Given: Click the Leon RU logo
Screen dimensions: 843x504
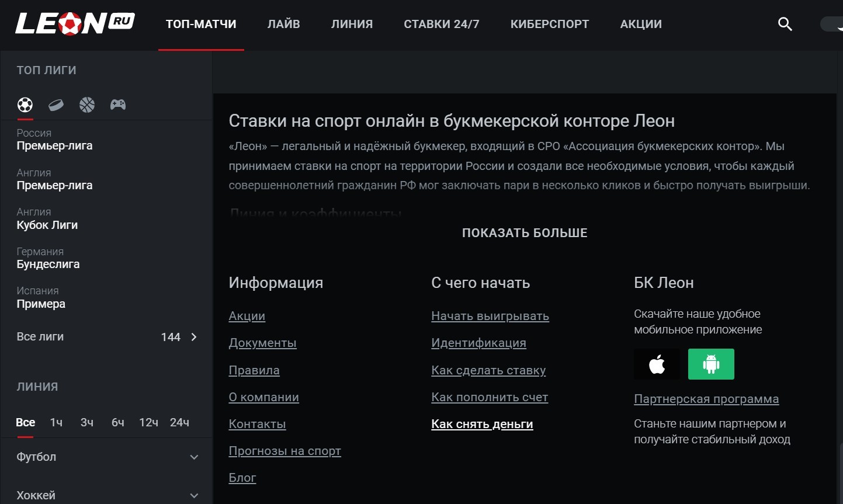Looking at the screenshot, I should click(x=75, y=24).
